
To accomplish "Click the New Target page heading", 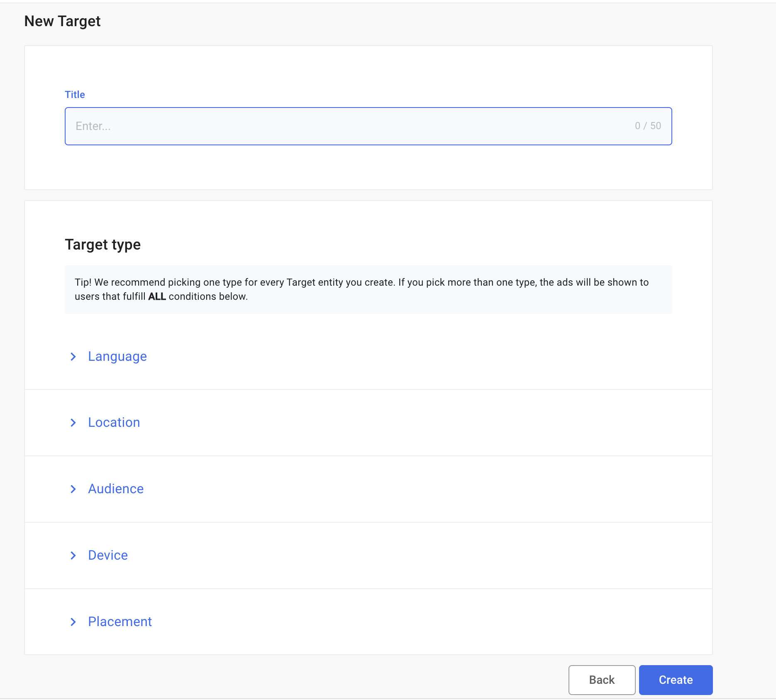I will pyautogui.click(x=62, y=21).
